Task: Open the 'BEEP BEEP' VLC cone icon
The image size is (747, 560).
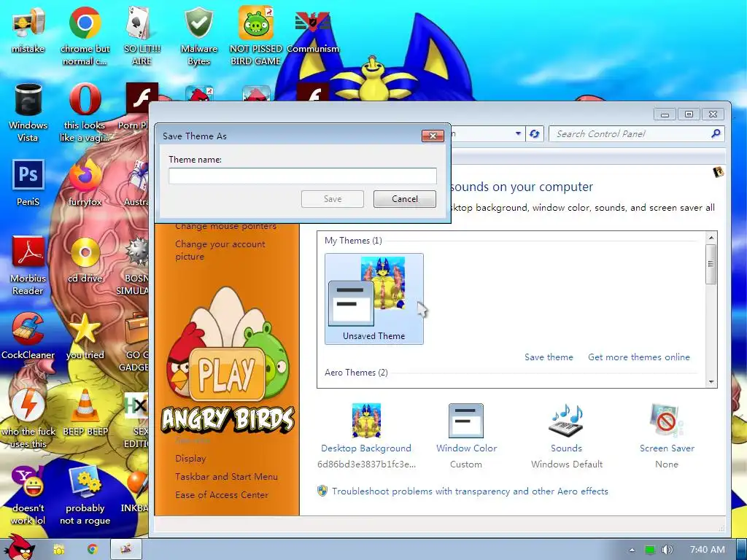Action: (85, 413)
